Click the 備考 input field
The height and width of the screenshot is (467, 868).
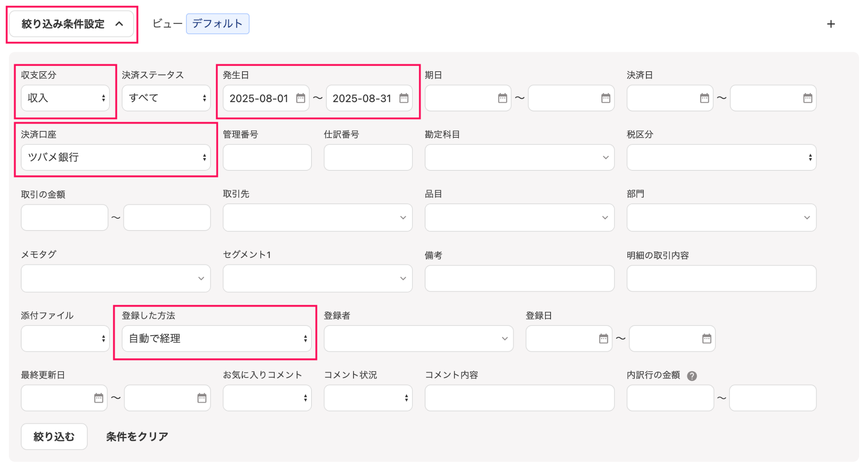point(520,278)
